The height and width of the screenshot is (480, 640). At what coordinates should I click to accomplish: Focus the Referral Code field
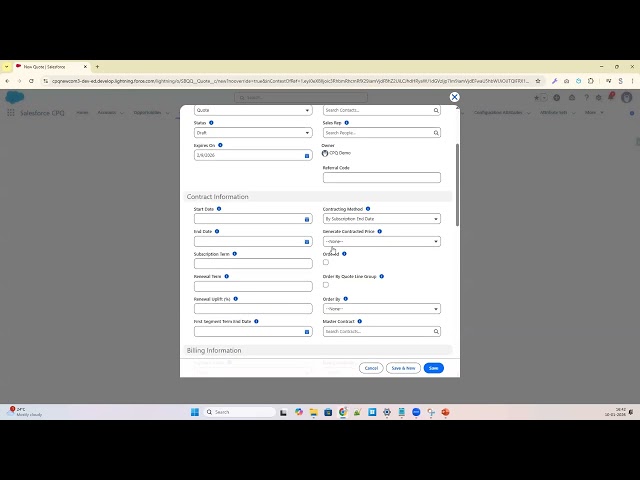382,178
